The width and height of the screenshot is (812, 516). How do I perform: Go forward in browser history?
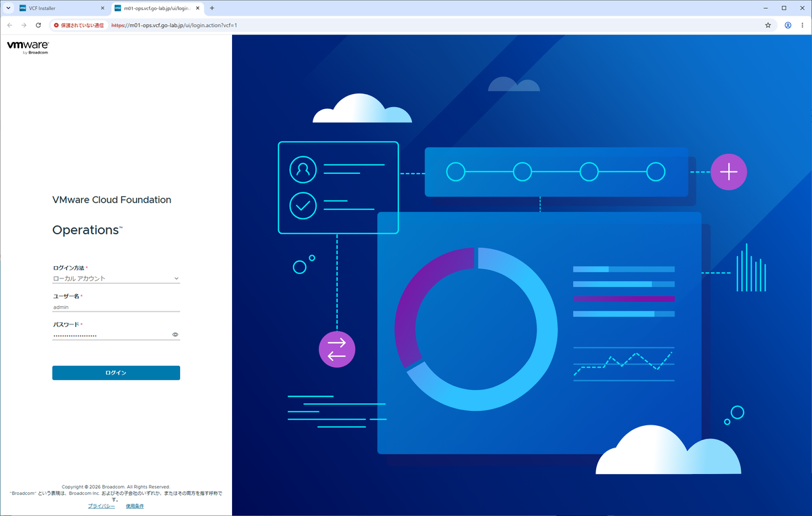coord(24,25)
